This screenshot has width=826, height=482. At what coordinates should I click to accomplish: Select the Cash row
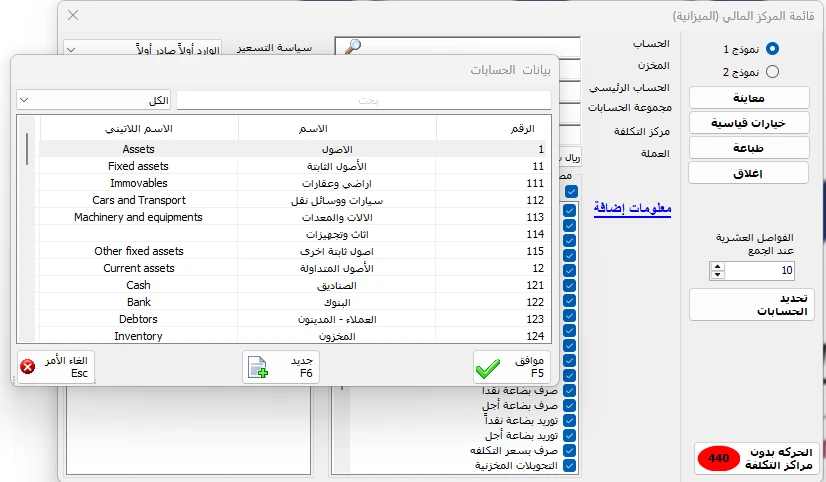coord(292,285)
